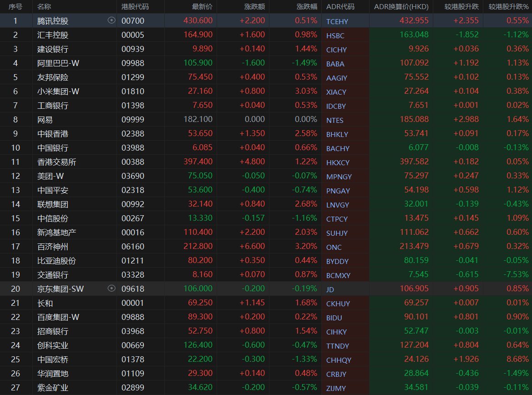Sort by 最新价 column header

[202, 6]
